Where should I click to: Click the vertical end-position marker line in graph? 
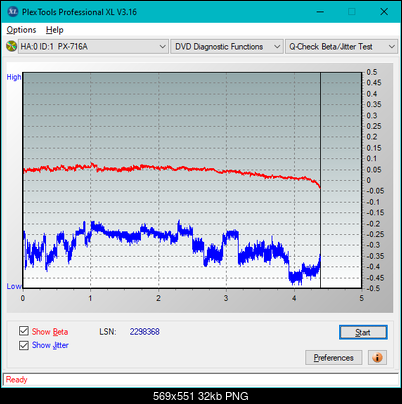pos(320,180)
